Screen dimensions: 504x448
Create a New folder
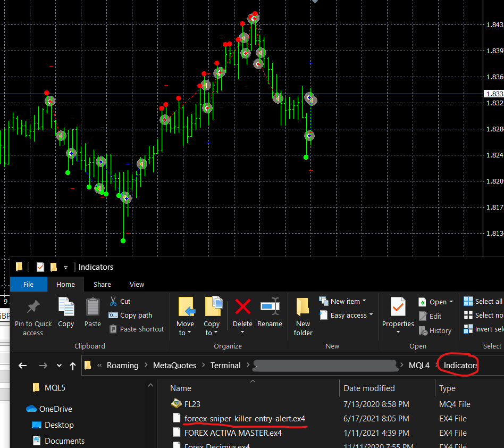(x=303, y=317)
